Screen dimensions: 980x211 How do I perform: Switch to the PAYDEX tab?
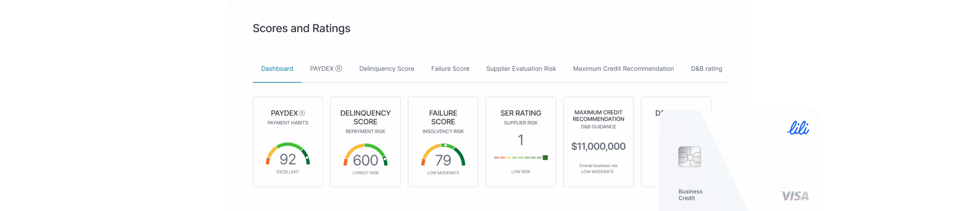326,69
